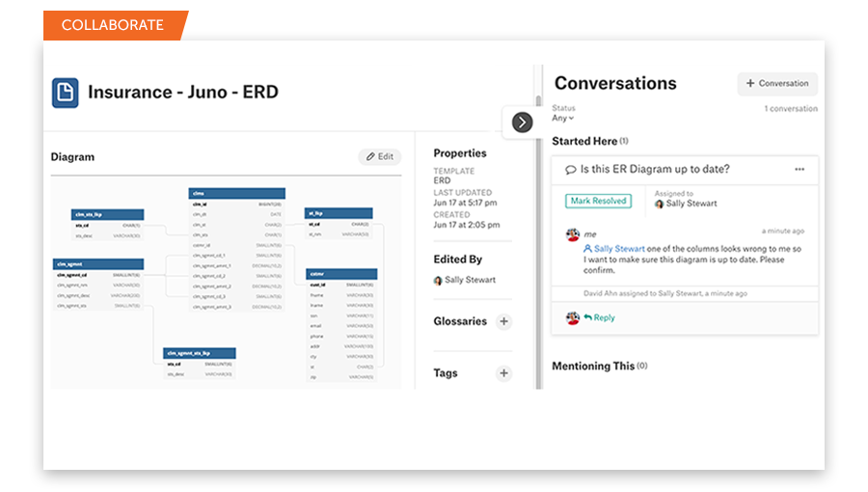The width and height of the screenshot is (868, 492).
Task: Add a glossary using the Glossaries plus icon
Action: coord(503,321)
